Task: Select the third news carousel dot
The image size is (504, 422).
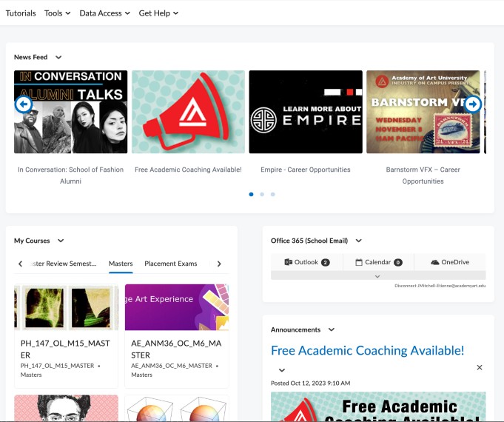Action: (x=272, y=194)
